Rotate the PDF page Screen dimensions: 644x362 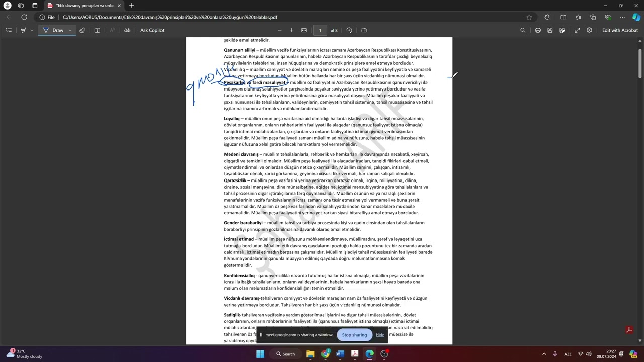coord(349,30)
